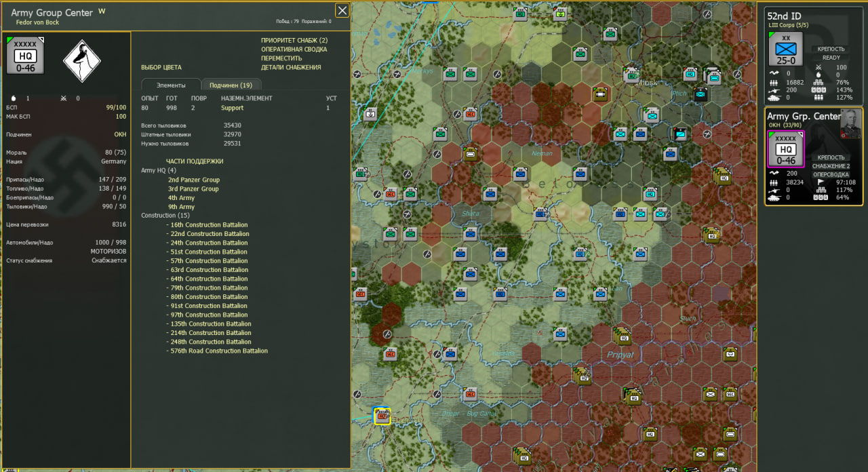Click the flag icon beside 97:108
This screenshot has width=868, height=472.
point(819,182)
